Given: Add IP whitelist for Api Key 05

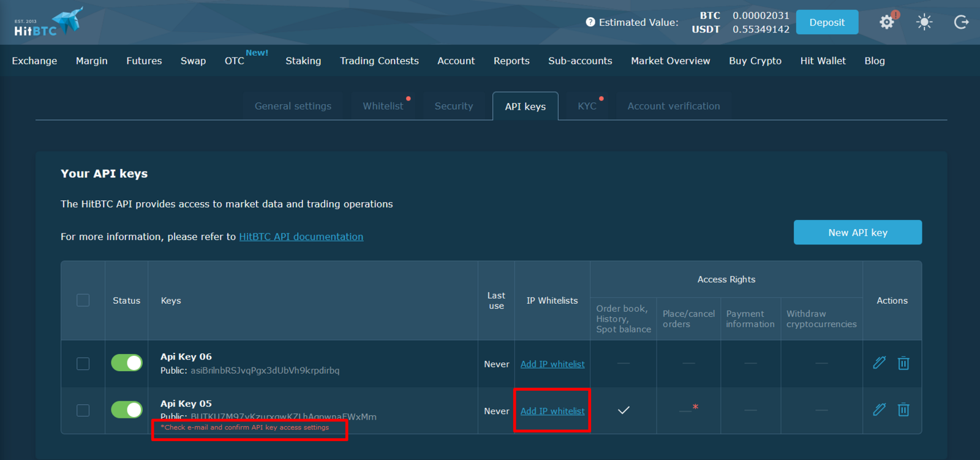Looking at the screenshot, I should [x=552, y=411].
